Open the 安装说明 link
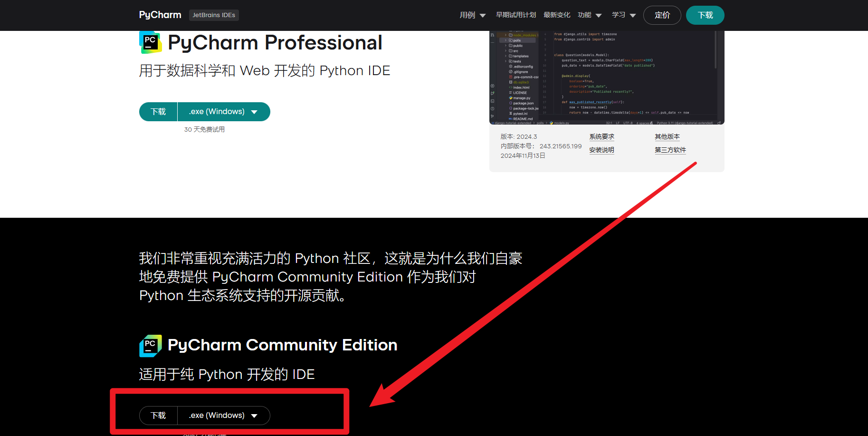This screenshot has width=868, height=436. pos(602,150)
